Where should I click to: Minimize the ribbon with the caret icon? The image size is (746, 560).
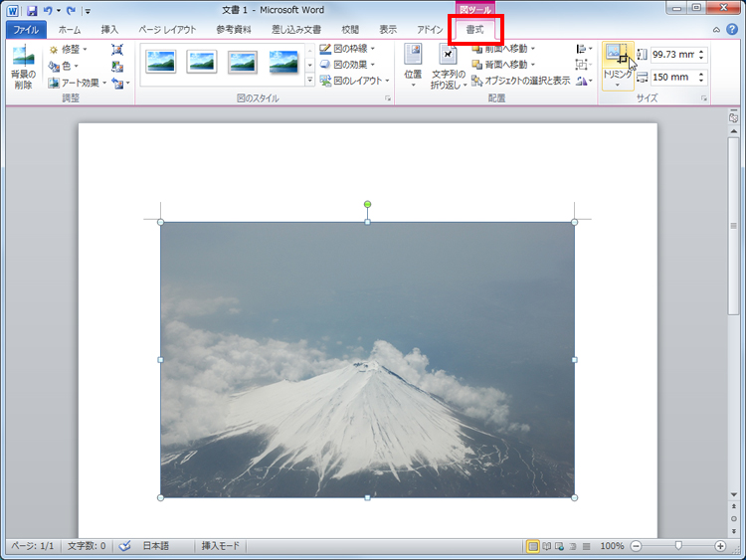coord(716,30)
